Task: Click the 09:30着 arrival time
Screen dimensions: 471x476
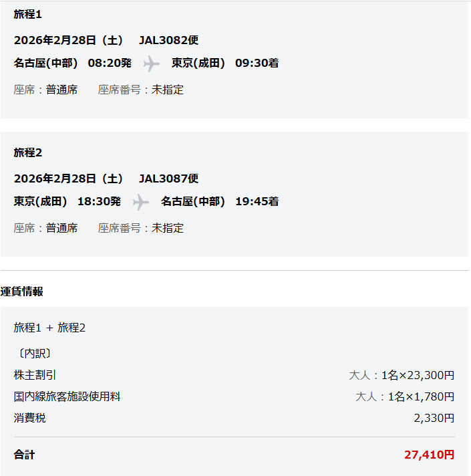Action: [257, 64]
